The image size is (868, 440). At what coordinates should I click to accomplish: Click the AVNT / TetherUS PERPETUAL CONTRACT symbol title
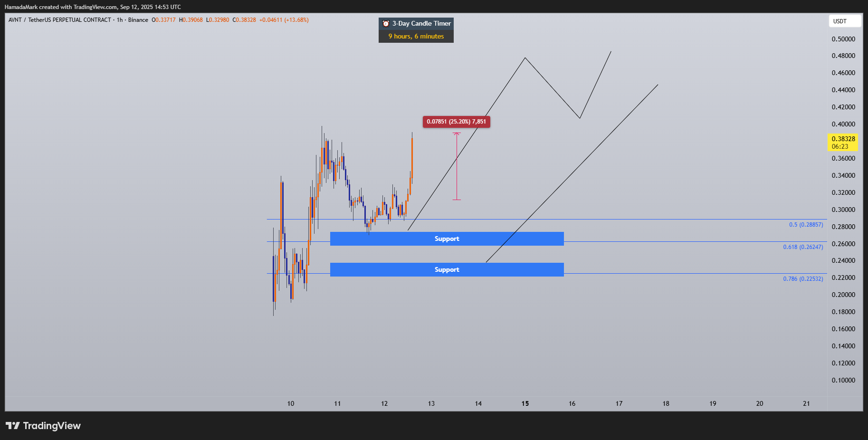coord(60,20)
